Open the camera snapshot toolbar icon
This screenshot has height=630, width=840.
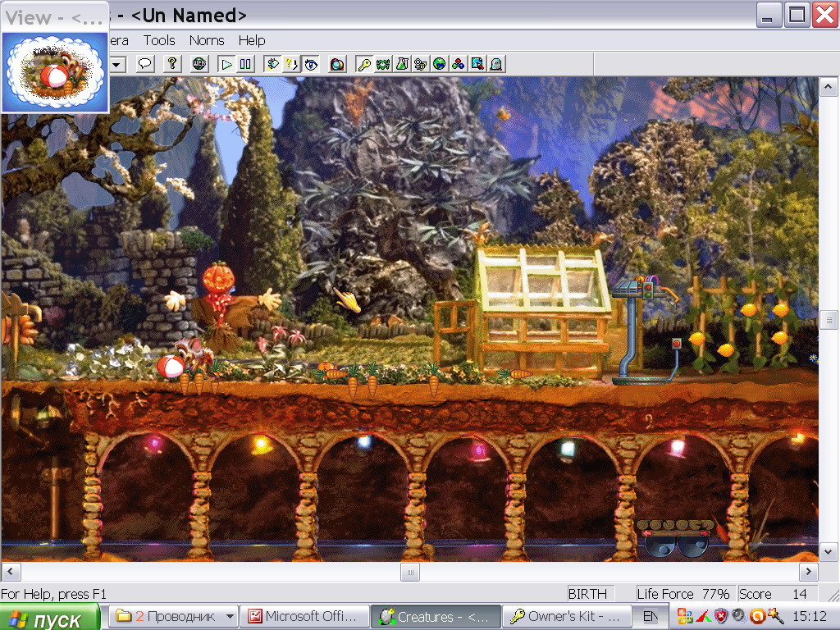pos(337,64)
